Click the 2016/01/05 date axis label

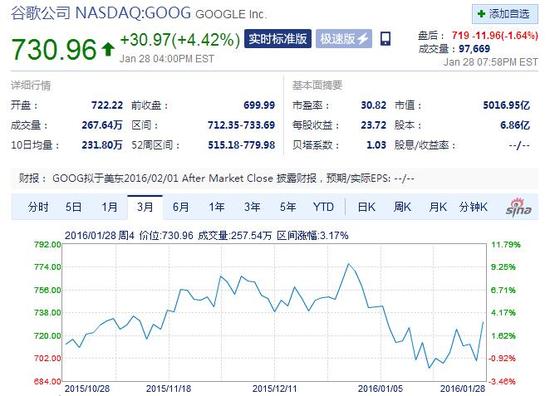coord(380,389)
